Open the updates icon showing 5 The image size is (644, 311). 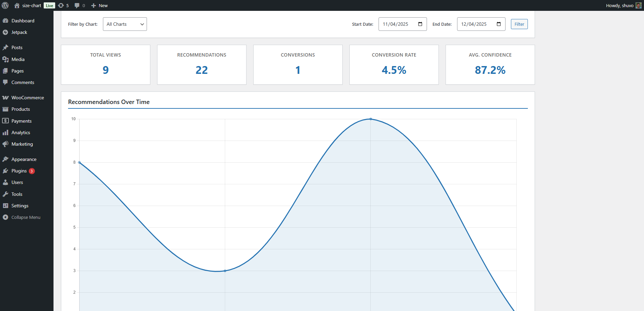(61, 5)
